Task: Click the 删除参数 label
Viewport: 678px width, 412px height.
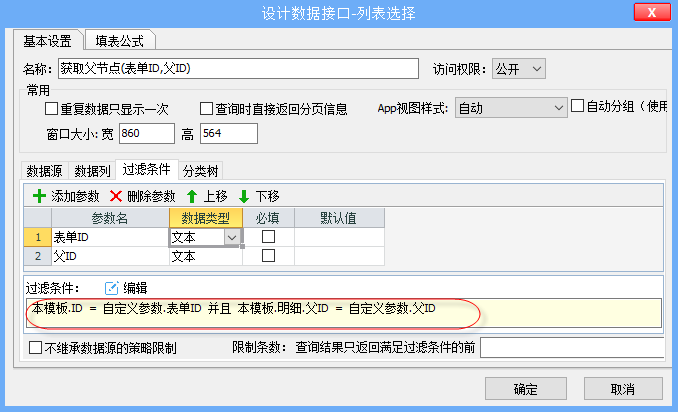Action: pyautogui.click(x=151, y=196)
